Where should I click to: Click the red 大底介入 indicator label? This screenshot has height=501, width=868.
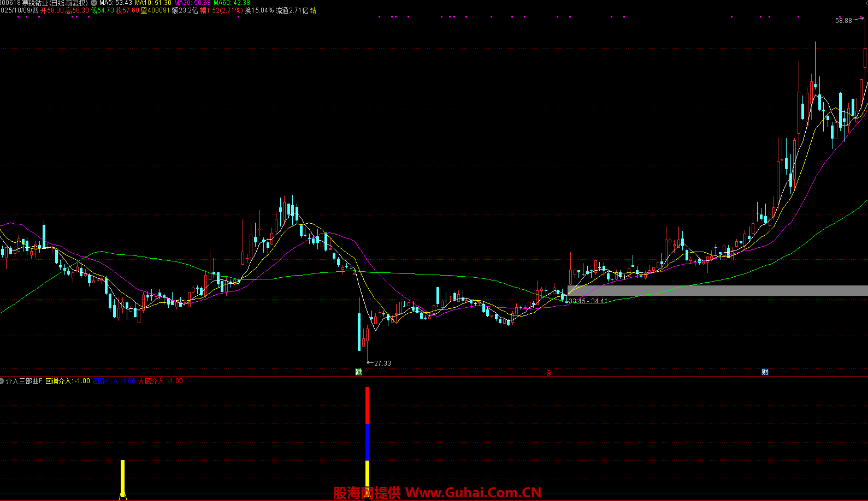click(x=160, y=381)
